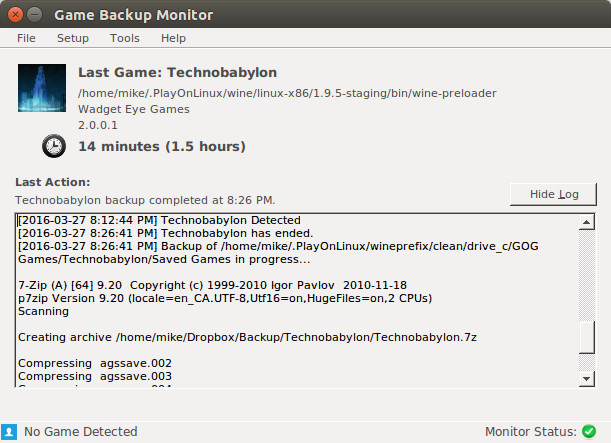This screenshot has width=611, height=443.
Task: Click the green Monitor Status checkmark icon
Action: (589, 431)
